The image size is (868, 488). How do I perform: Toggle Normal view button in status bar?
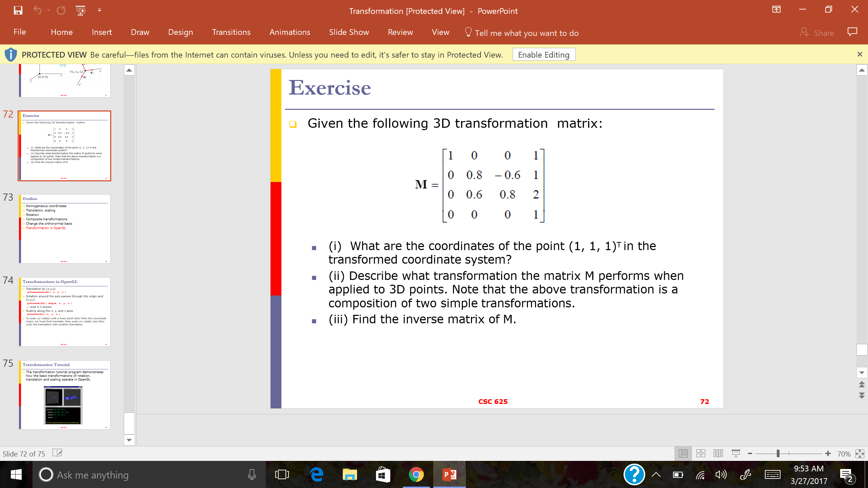(683, 453)
